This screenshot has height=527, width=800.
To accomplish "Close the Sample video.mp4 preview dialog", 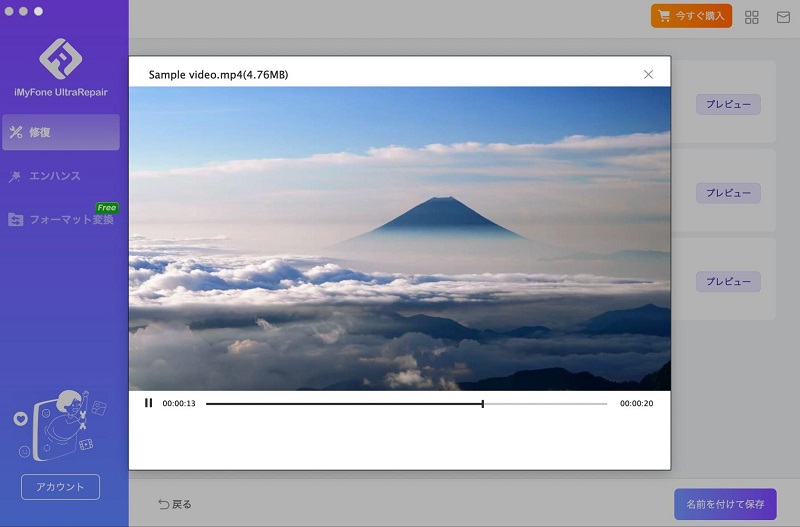I will [648, 74].
